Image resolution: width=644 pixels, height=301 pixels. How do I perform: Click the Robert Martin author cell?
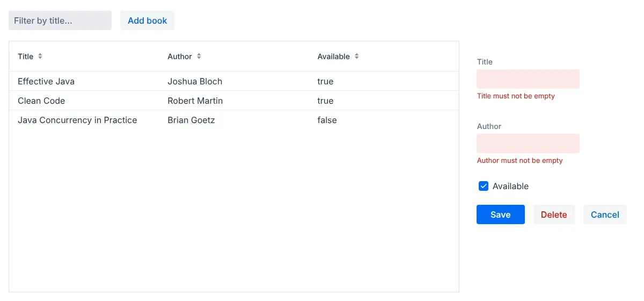pyautogui.click(x=195, y=101)
